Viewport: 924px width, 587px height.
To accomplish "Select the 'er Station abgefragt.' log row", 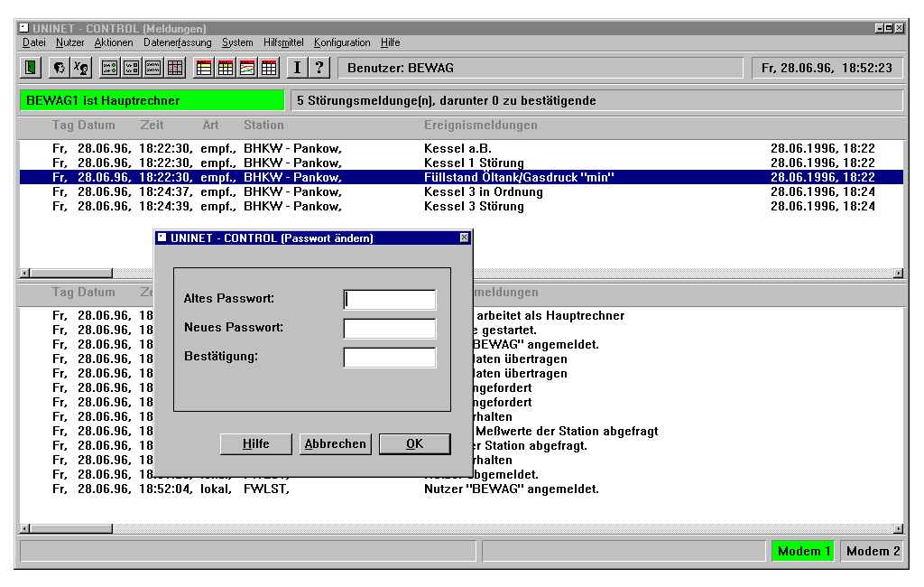I will (x=461, y=445).
